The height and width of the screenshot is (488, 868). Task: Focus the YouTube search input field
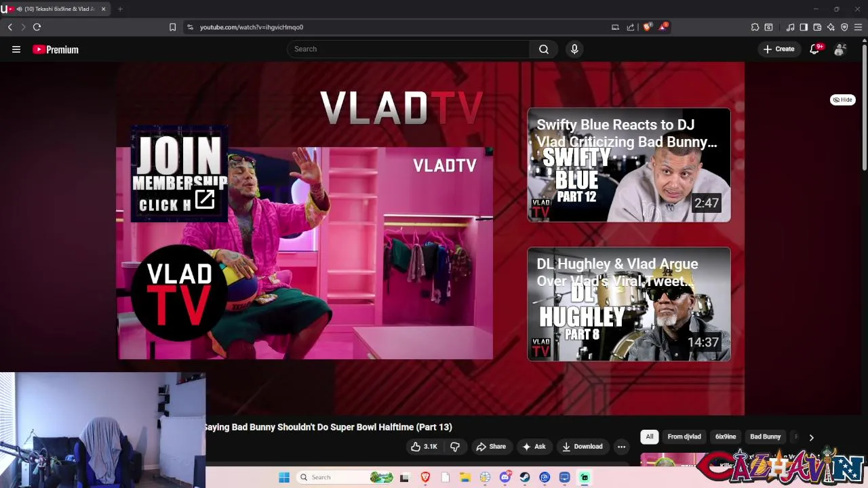click(408, 49)
